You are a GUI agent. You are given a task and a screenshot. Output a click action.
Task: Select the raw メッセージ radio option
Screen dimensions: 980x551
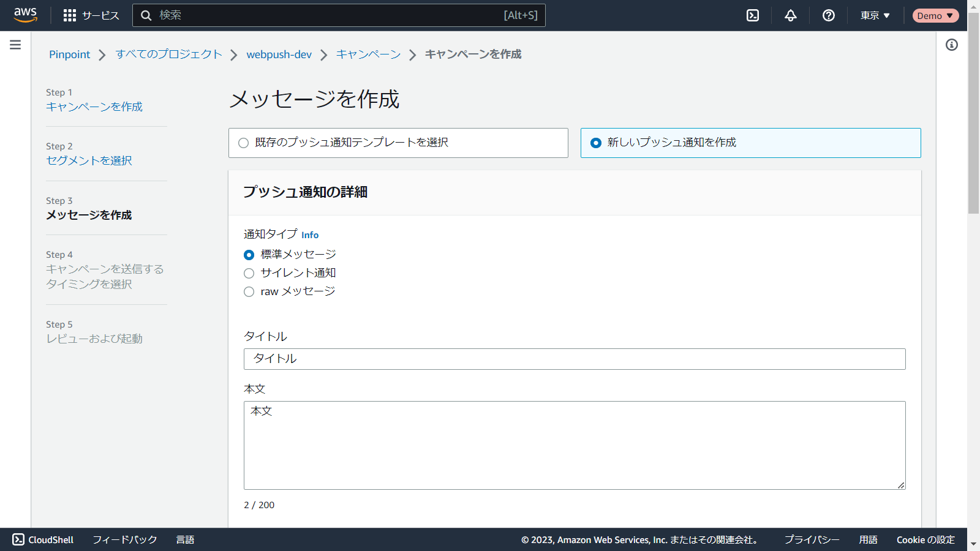(x=249, y=292)
